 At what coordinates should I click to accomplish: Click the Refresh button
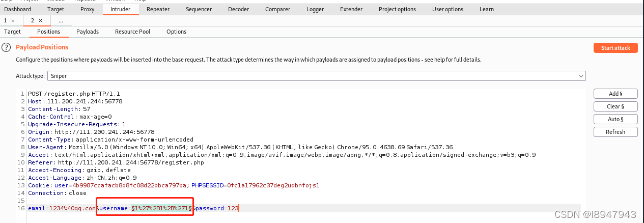[615, 132]
